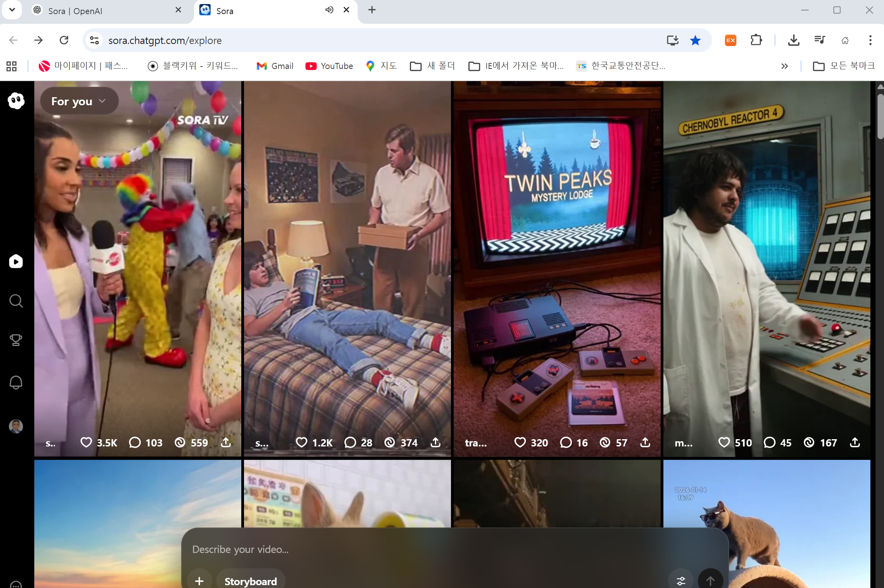Share the bedroom video
The image size is (884, 588).
(x=436, y=442)
